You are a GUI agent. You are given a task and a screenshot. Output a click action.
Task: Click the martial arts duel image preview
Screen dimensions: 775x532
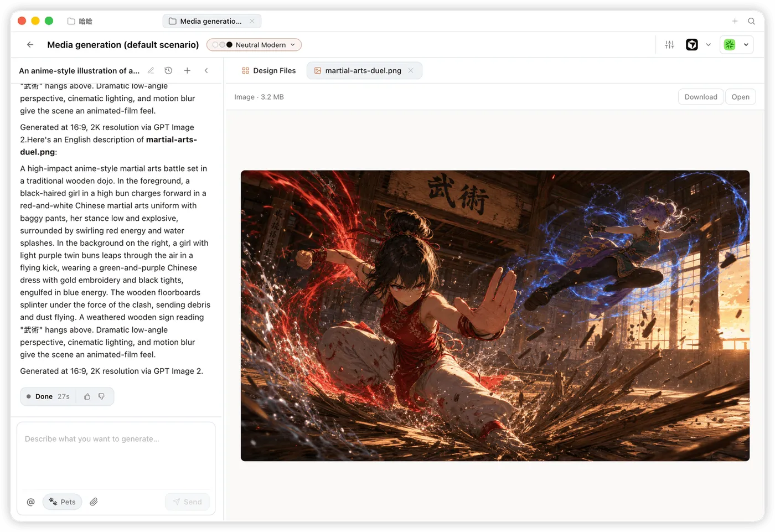[495, 316]
